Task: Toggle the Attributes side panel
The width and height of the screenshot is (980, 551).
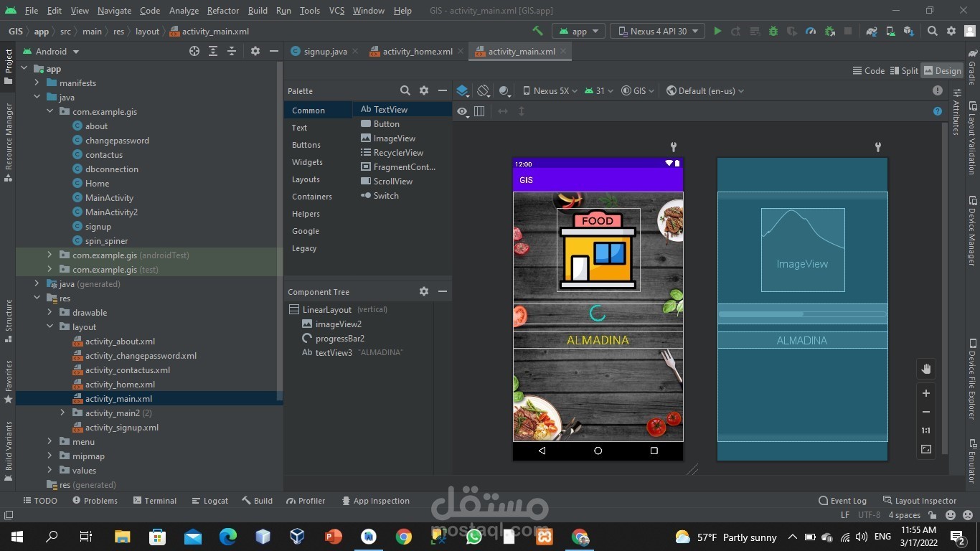Action: coord(956,112)
